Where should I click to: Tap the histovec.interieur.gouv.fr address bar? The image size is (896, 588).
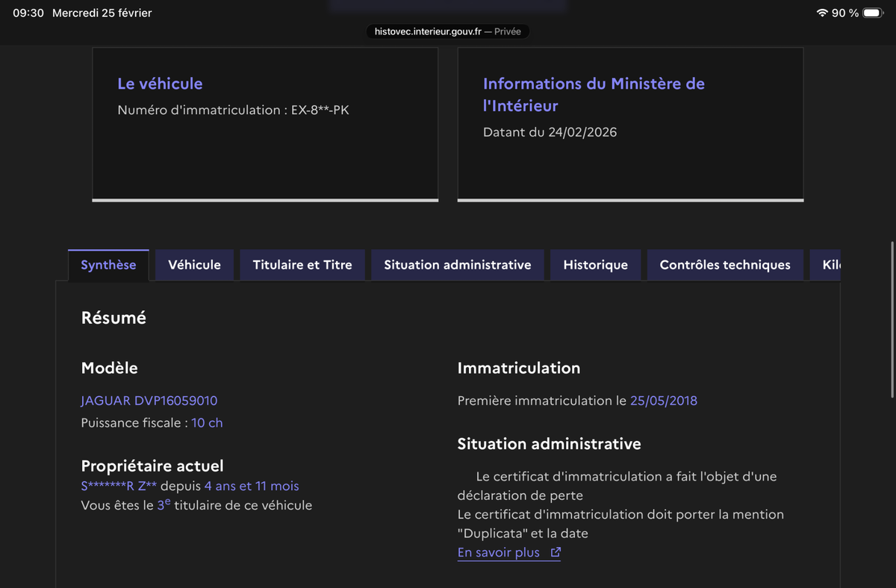[447, 32]
